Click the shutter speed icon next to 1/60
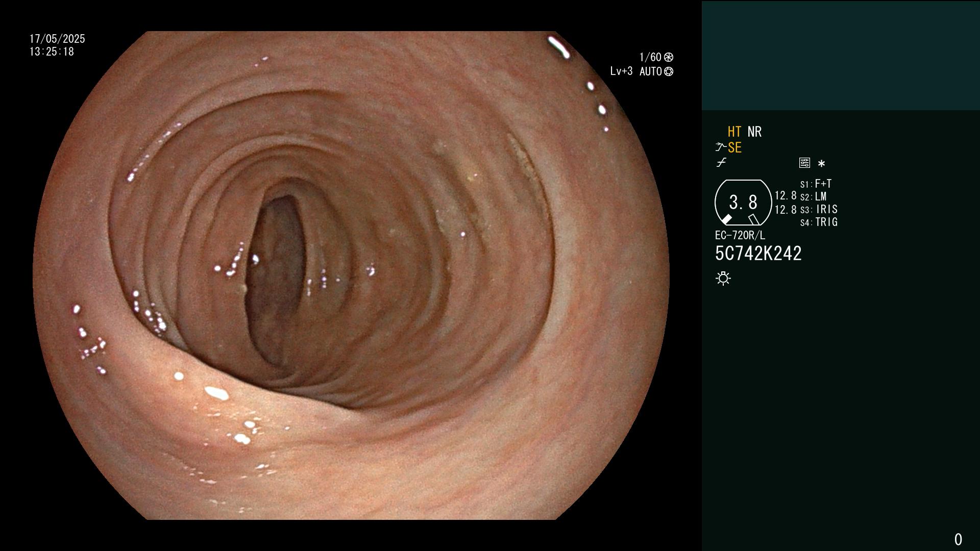This screenshot has width=980, height=551. click(x=669, y=57)
